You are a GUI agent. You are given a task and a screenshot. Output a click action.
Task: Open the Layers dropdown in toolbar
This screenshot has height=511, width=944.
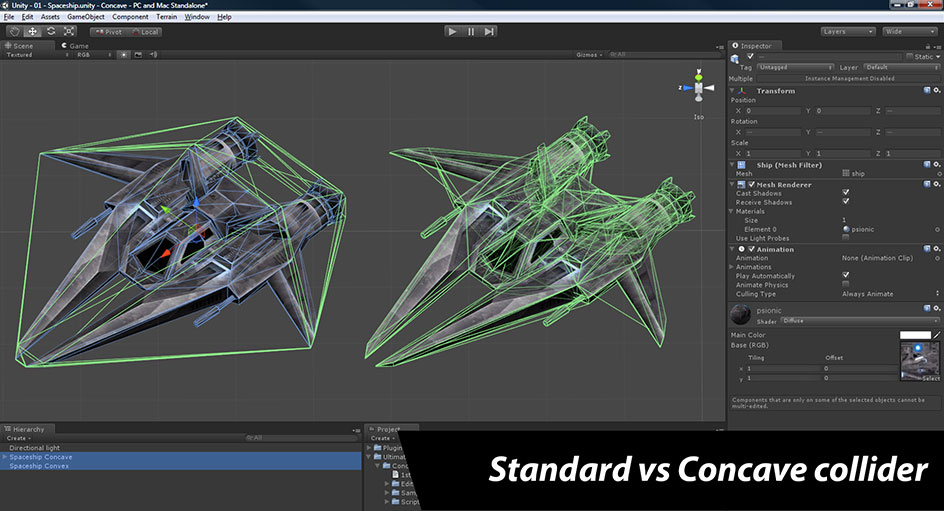point(848,31)
